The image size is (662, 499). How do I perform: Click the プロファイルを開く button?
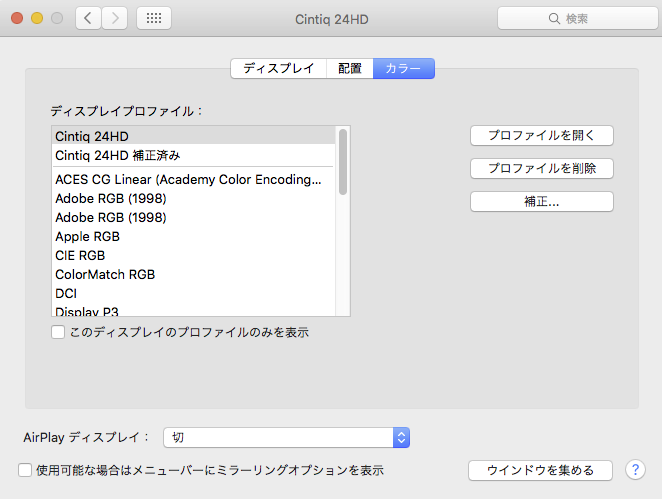(x=541, y=135)
